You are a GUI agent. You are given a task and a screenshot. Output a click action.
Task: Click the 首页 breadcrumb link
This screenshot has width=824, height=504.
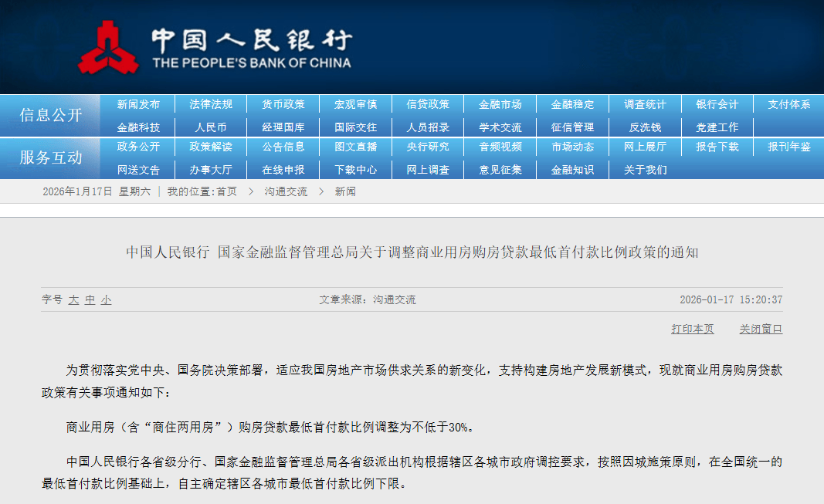click(x=226, y=191)
